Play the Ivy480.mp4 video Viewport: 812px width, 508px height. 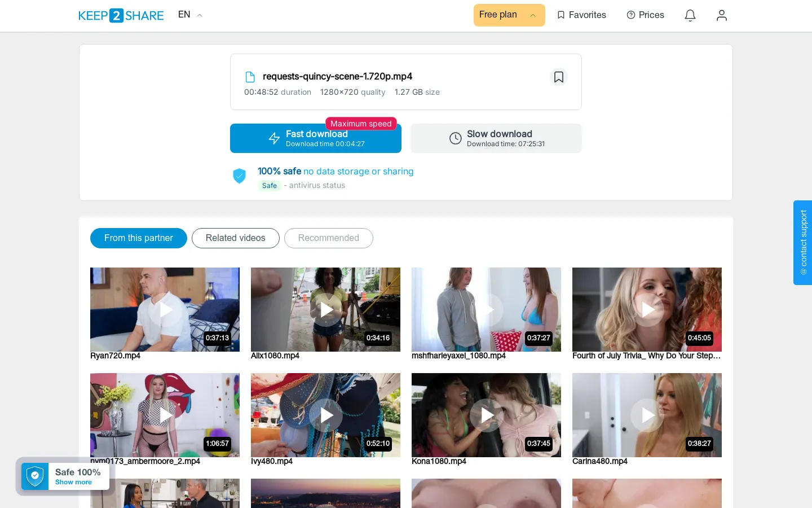pos(326,415)
